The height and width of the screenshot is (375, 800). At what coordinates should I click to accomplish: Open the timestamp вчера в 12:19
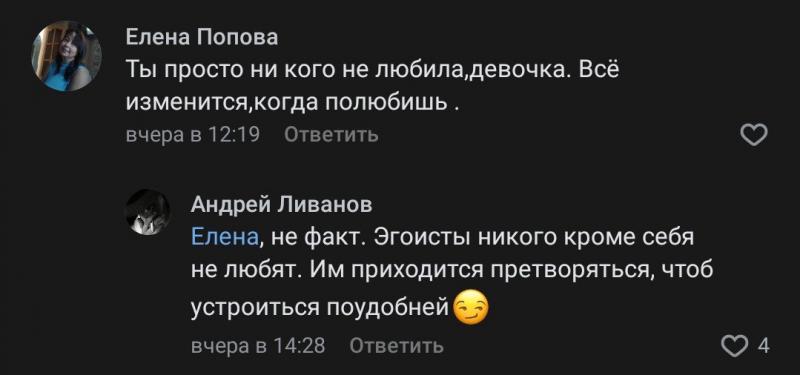click(x=193, y=135)
